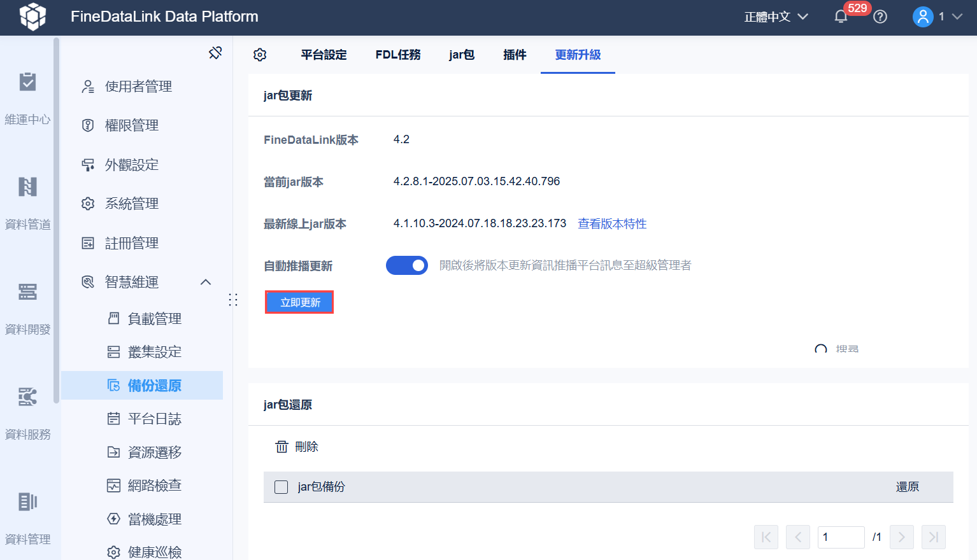Open the 資料管道 sidebar module

[x=27, y=204]
